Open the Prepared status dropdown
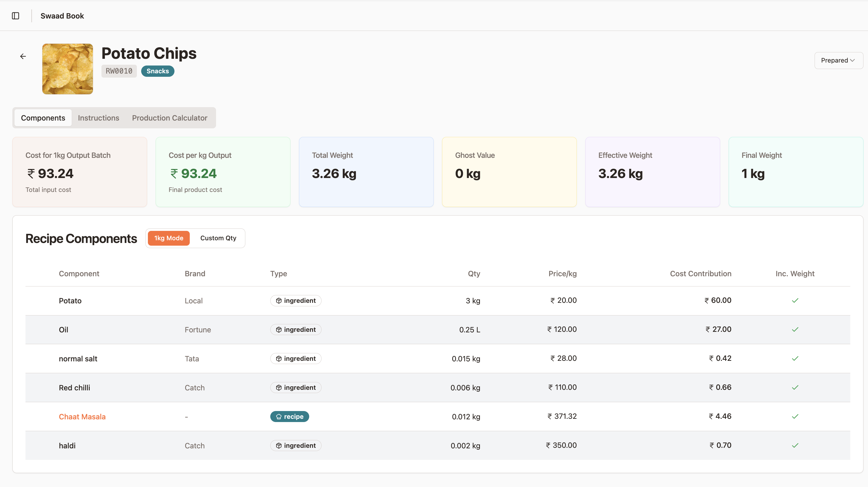The width and height of the screenshot is (868, 487). [838, 60]
